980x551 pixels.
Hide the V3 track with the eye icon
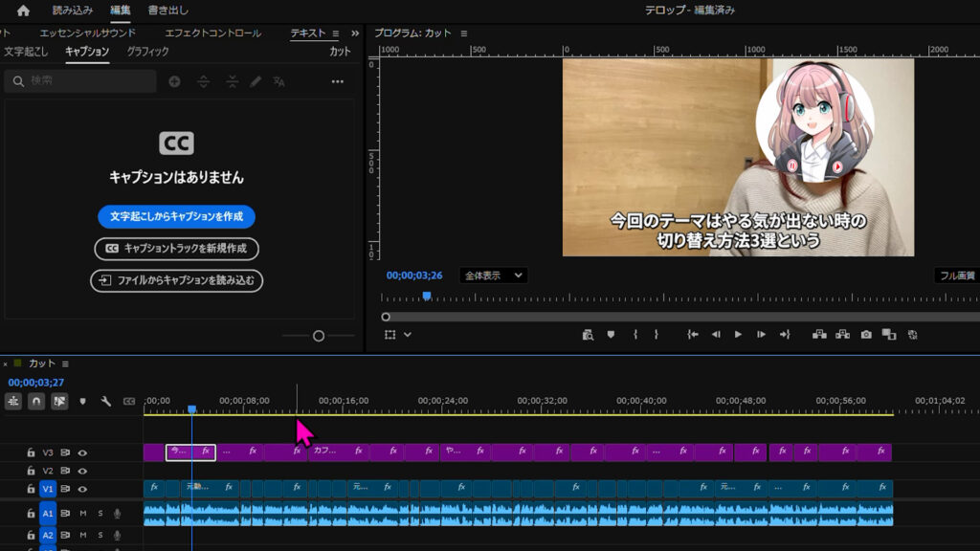(x=82, y=452)
